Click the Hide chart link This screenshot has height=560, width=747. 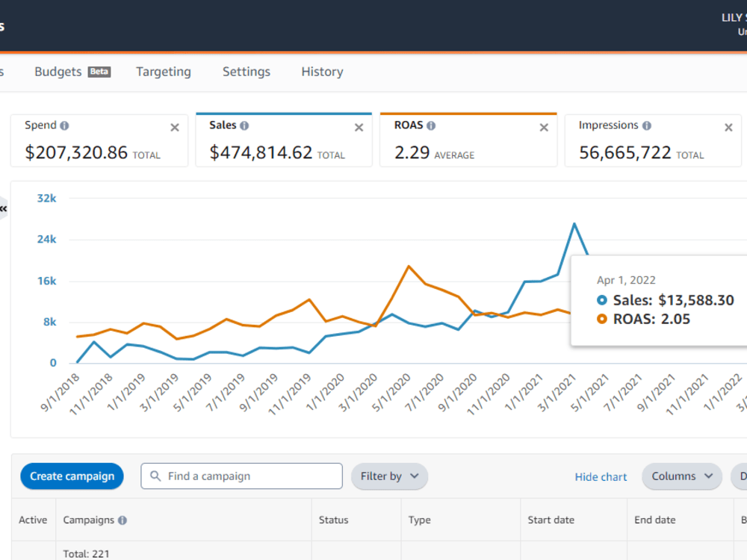pos(601,476)
